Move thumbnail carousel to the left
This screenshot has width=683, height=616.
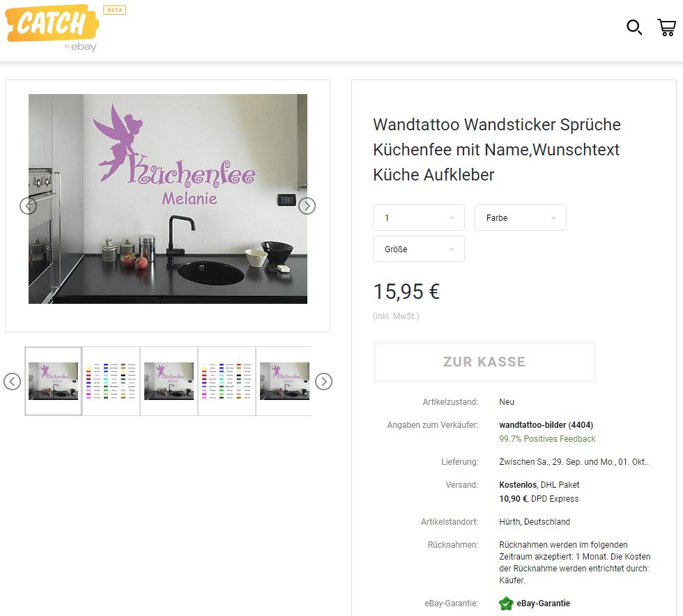pos(13,382)
